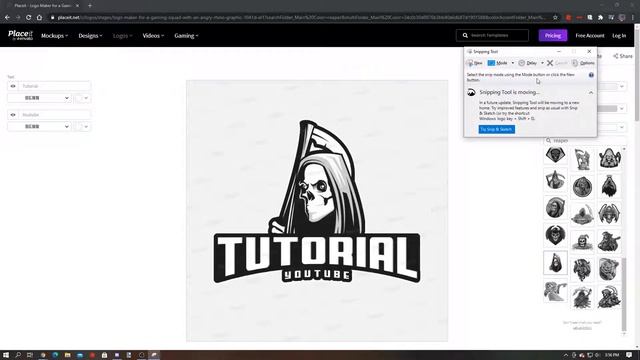Viewport: 640px width, 360px height.
Task: Open a new browser tab
Action: (90, 6)
